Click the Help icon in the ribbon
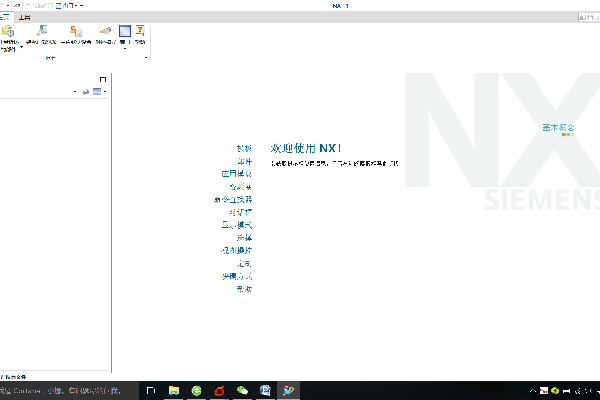Image resolution: width=600 pixels, height=400 pixels. point(141,32)
